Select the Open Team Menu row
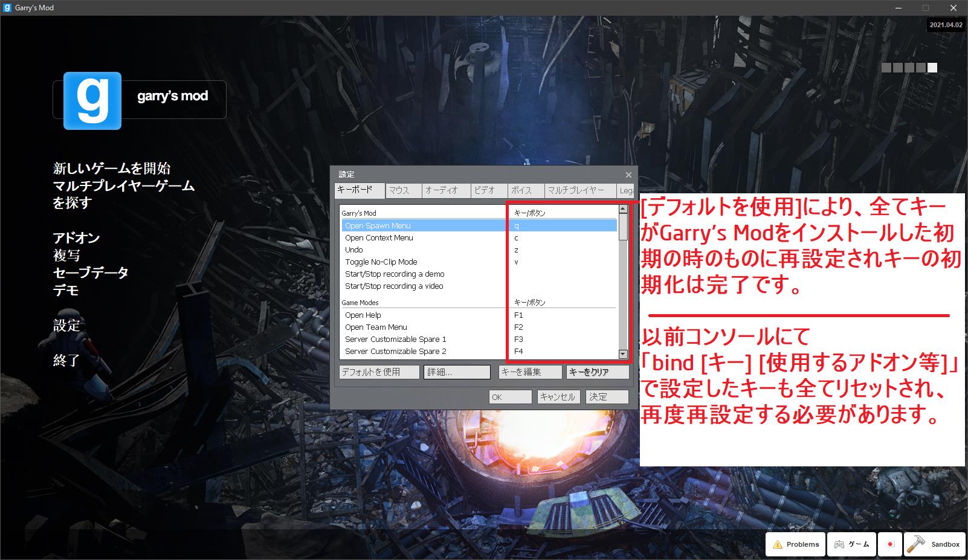 (479, 327)
